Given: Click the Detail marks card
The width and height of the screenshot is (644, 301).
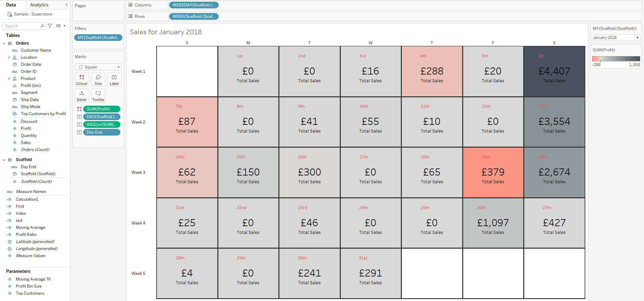Looking at the screenshot, I should click(82, 96).
